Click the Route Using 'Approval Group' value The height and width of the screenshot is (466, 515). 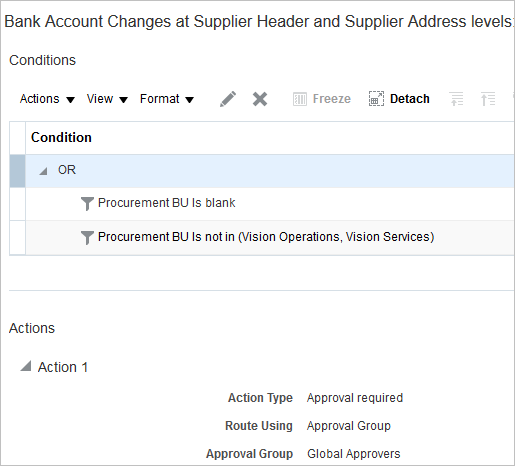349,426
